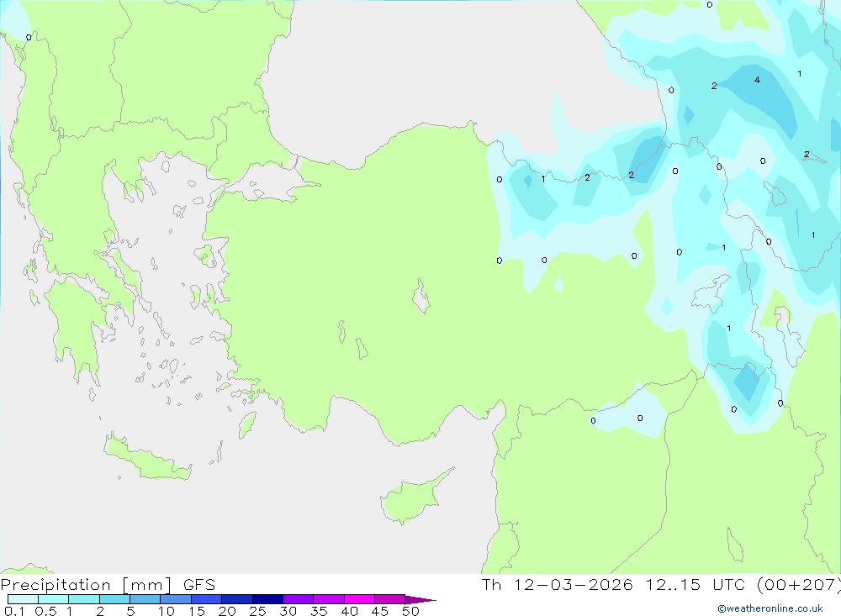Click the date 'Th 12-03-2026'

(558, 585)
